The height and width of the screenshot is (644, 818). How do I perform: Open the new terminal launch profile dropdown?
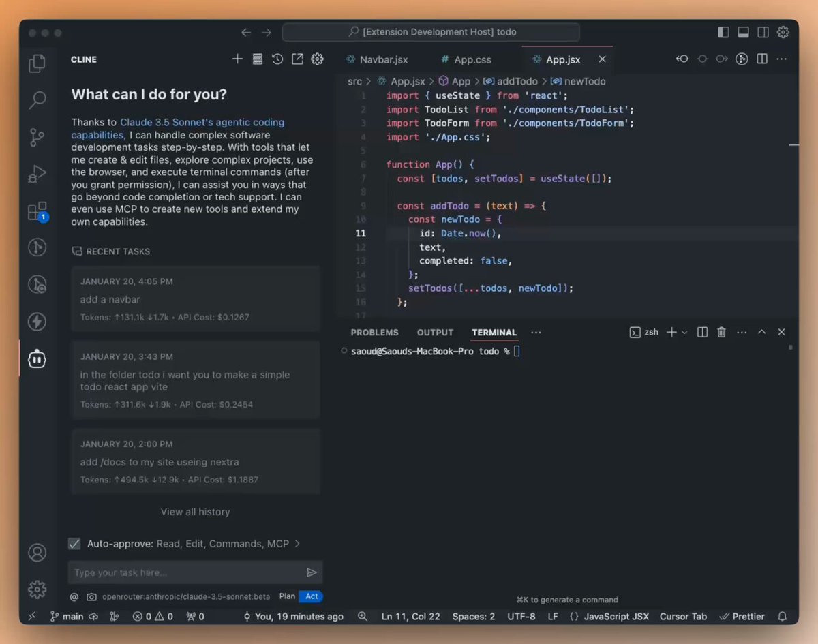[x=684, y=332]
